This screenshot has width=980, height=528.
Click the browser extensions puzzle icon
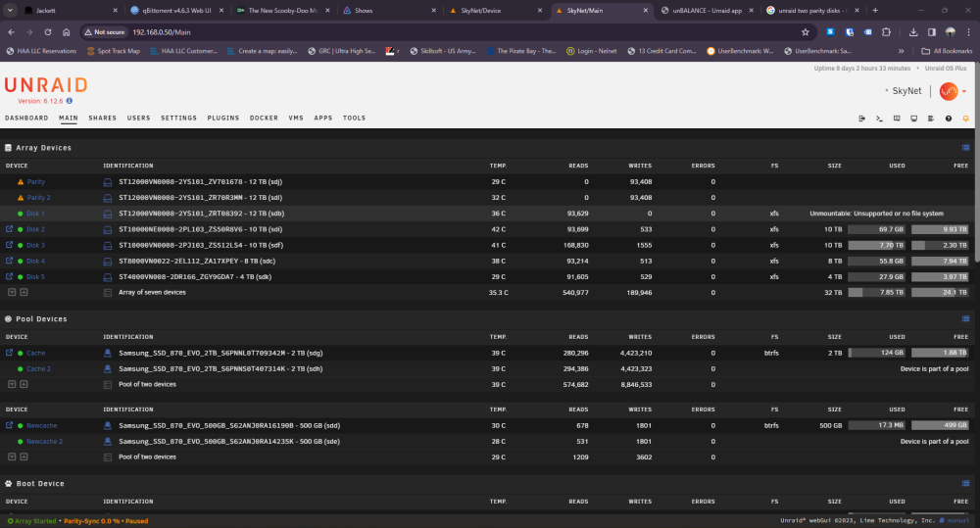[886, 32]
